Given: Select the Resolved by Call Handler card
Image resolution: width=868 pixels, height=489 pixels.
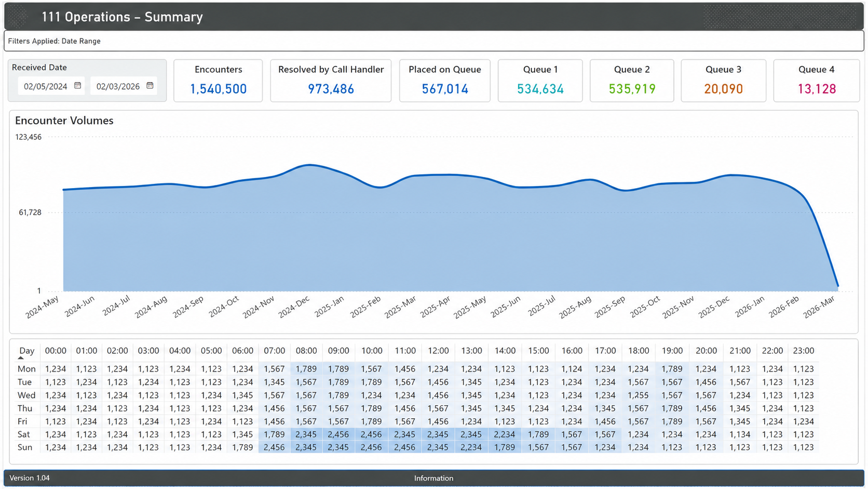Looking at the screenshot, I should point(331,81).
